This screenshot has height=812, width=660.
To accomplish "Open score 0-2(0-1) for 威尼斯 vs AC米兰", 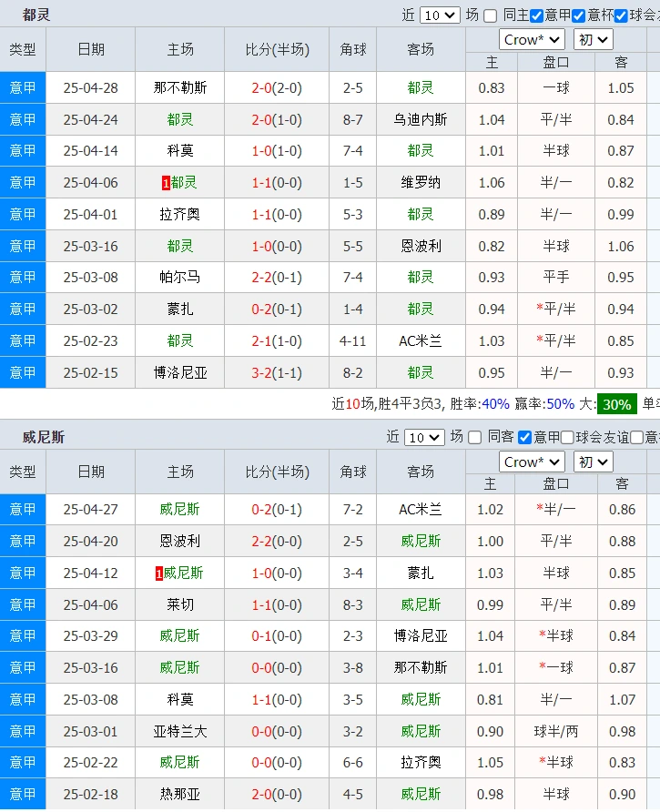I will click(277, 510).
